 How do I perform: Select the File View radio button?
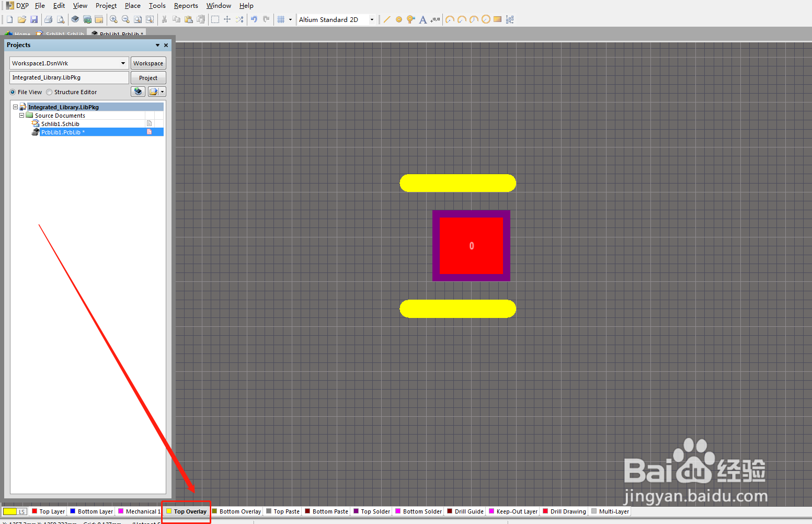[13, 92]
